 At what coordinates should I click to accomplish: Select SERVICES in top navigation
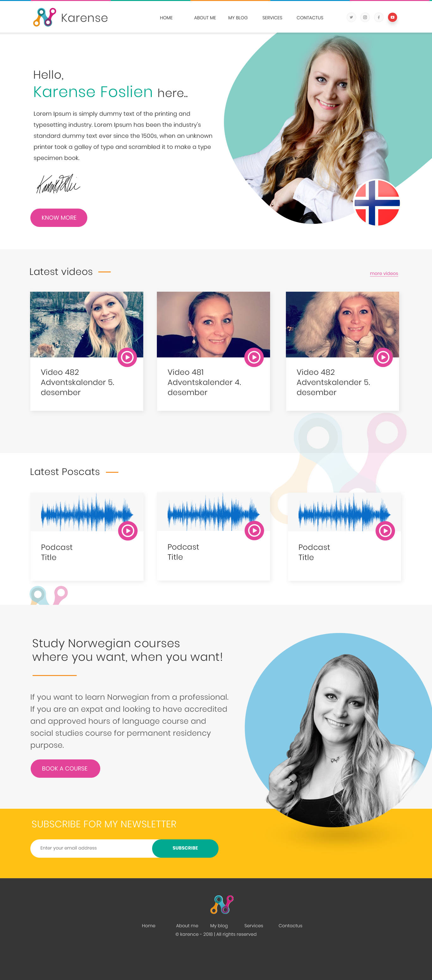[272, 18]
